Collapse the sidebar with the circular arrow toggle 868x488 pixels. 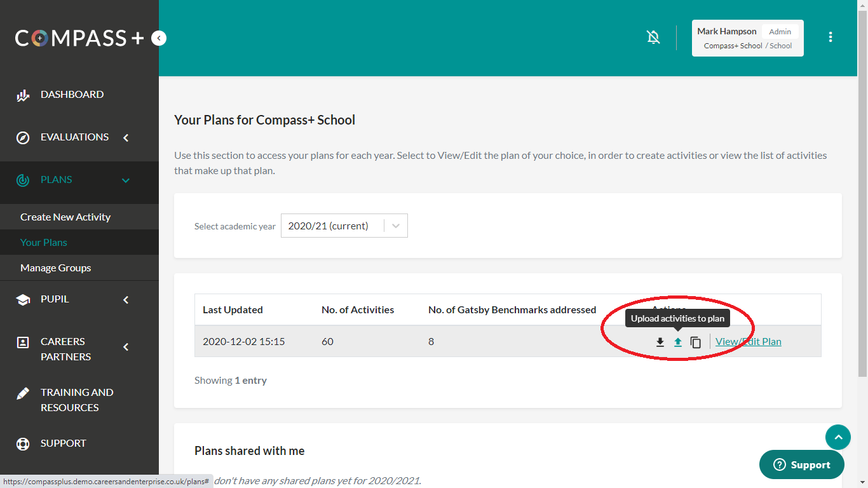coord(158,37)
